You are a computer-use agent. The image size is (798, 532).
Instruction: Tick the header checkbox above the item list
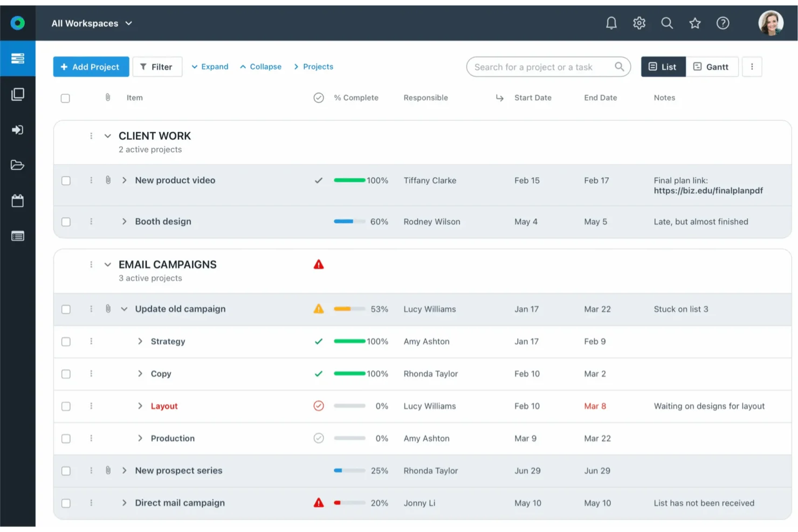[x=65, y=98]
